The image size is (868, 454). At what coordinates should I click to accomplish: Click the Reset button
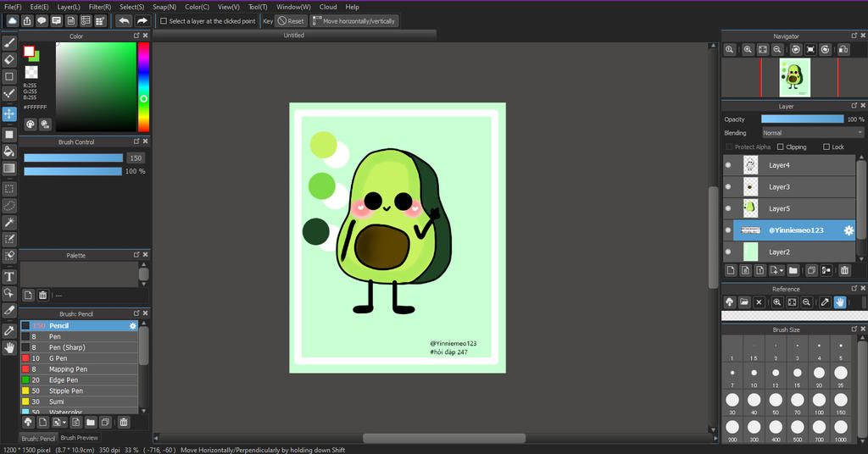(291, 21)
